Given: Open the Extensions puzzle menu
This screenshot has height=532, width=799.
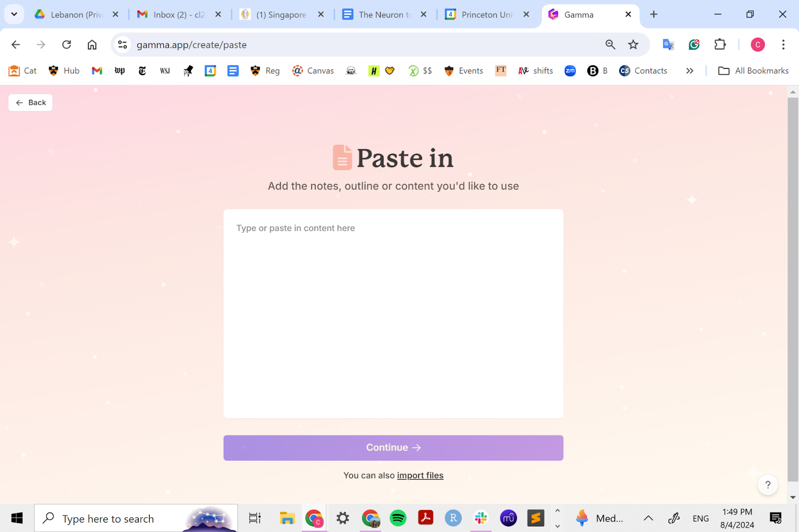Looking at the screenshot, I should click(720, 45).
